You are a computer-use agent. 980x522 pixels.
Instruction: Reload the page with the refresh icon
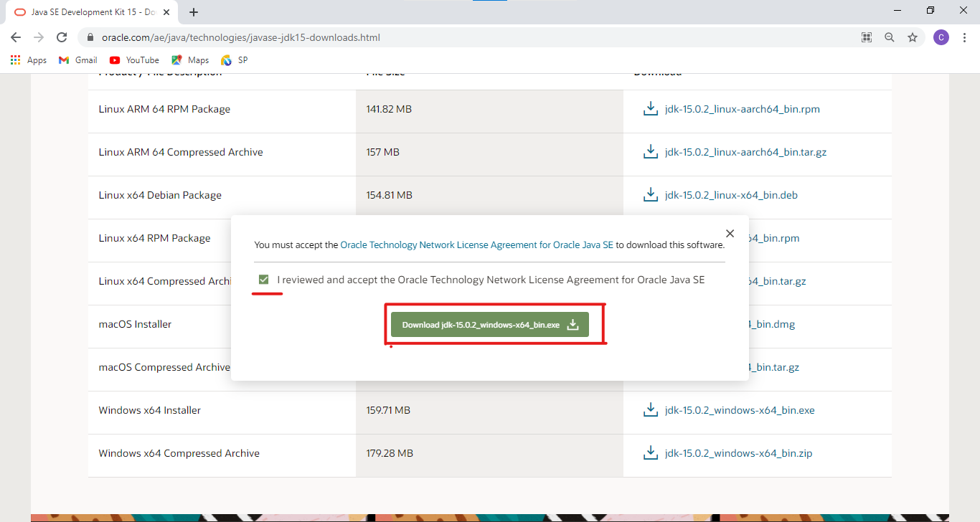click(x=62, y=37)
